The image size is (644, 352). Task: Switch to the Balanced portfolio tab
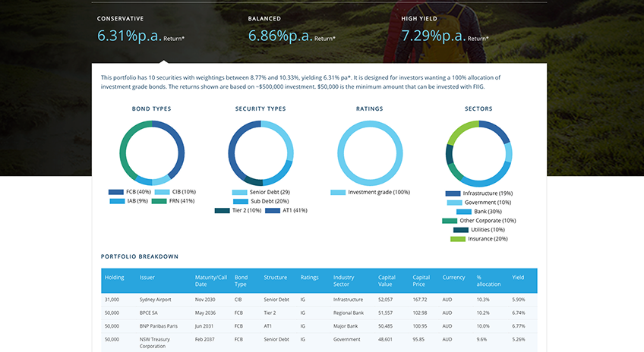pyautogui.click(x=292, y=30)
